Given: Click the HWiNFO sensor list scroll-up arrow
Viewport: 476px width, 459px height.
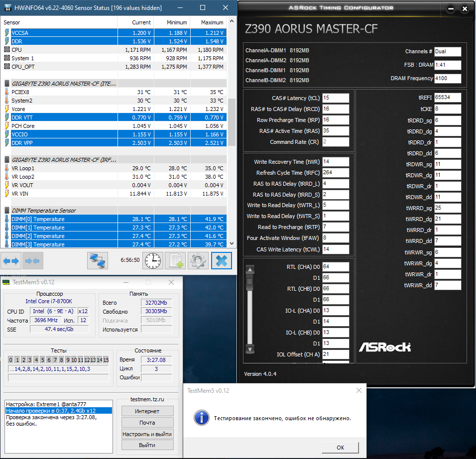Looking at the screenshot, I should coord(232,21).
